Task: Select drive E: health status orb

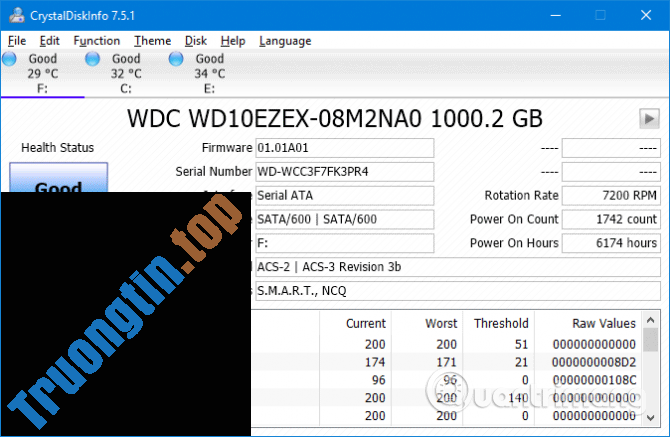Action: click(x=176, y=59)
